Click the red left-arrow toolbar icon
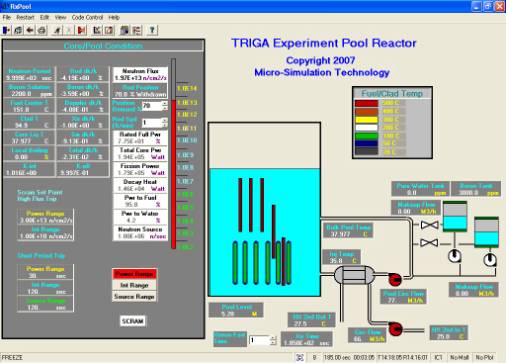Image resolution: width=506 pixels, height=363 pixels. (x=30, y=30)
